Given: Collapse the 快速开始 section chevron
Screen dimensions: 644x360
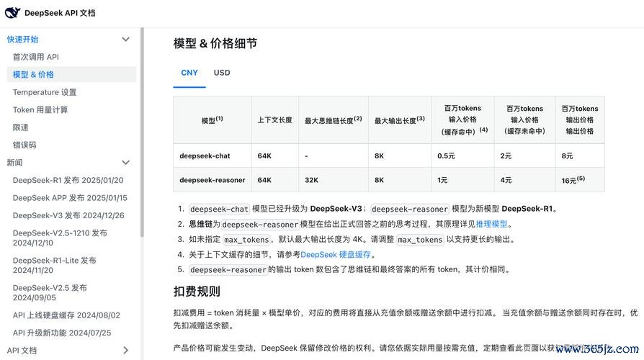Looking at the screenshot, I should pyautogui.click(x=125, y=40).
